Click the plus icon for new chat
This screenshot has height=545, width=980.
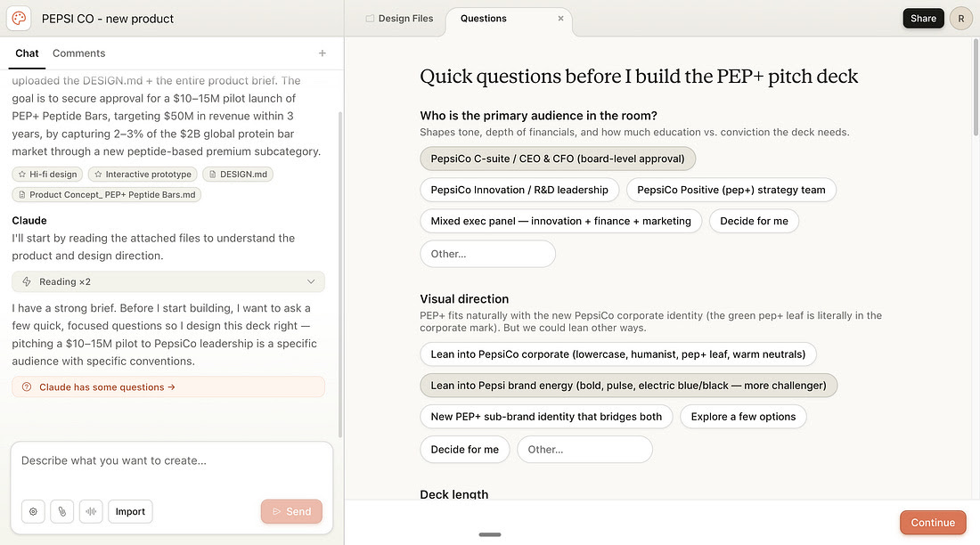323,53
